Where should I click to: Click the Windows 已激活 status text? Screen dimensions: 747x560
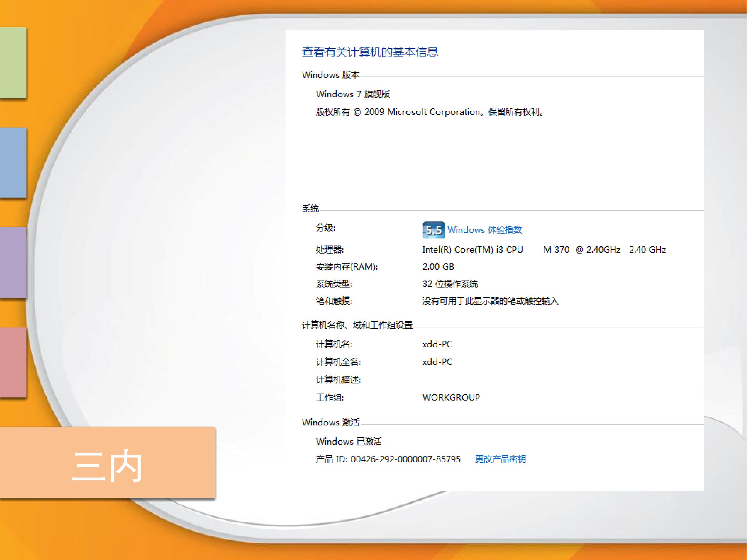pos(349,442)
